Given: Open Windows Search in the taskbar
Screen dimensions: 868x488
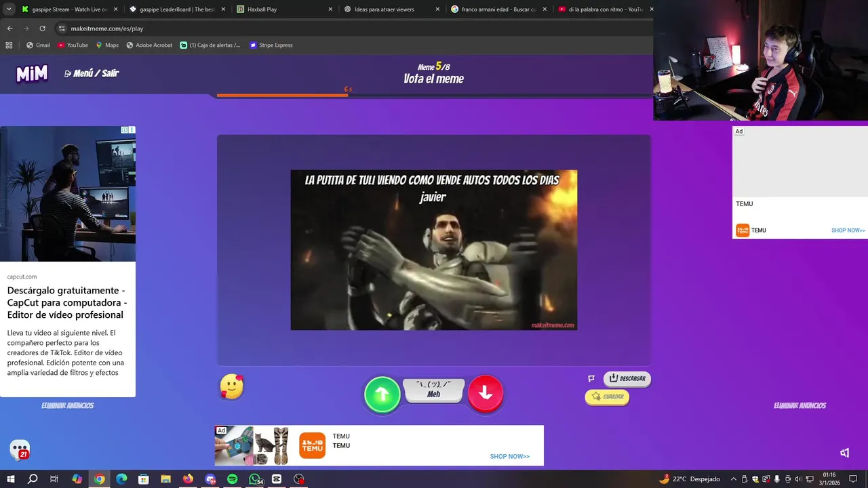Looking at the screenshot, I should [32, 479].
